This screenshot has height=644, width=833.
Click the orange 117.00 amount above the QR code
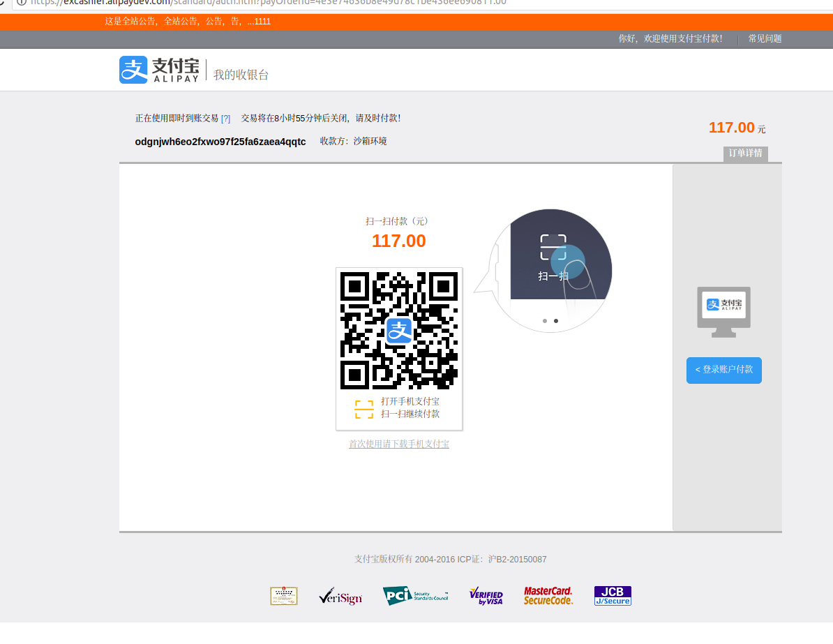pos(399,241)
